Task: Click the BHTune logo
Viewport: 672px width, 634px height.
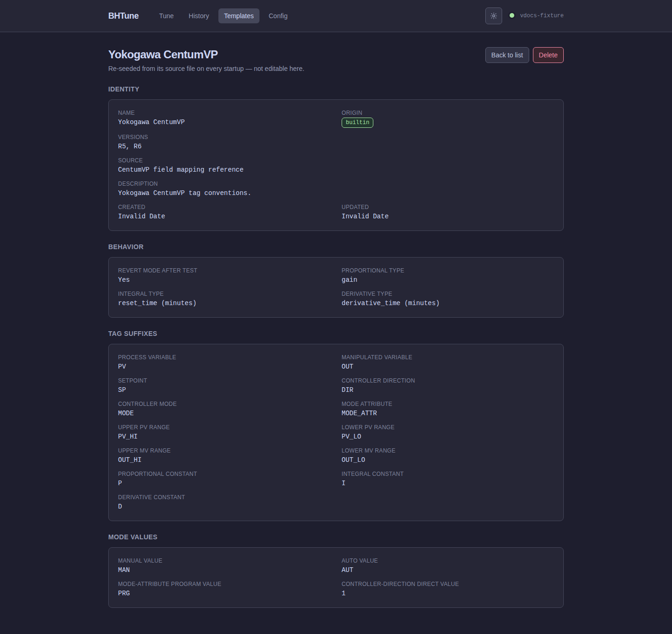Action: click(x=123, y=16)
